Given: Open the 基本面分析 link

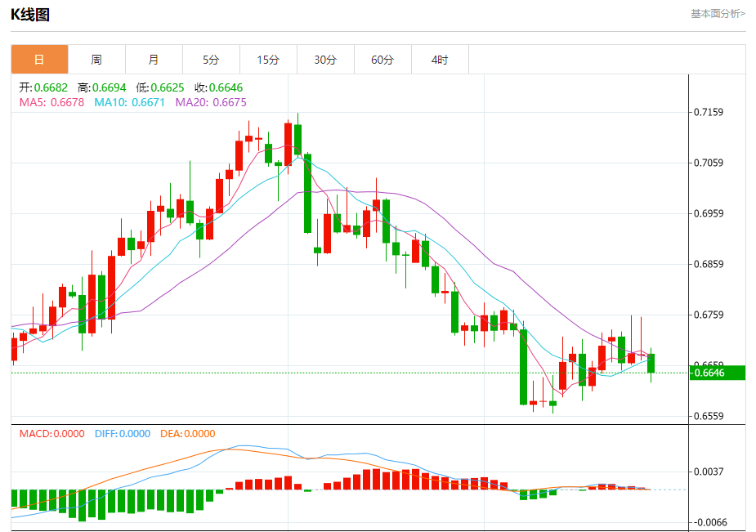Looking at the screenshot, I should tap(718, 14).
